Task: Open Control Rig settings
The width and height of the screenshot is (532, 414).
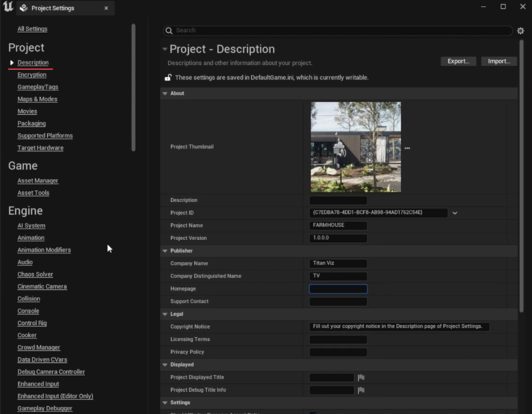Action: click(32, 324)
